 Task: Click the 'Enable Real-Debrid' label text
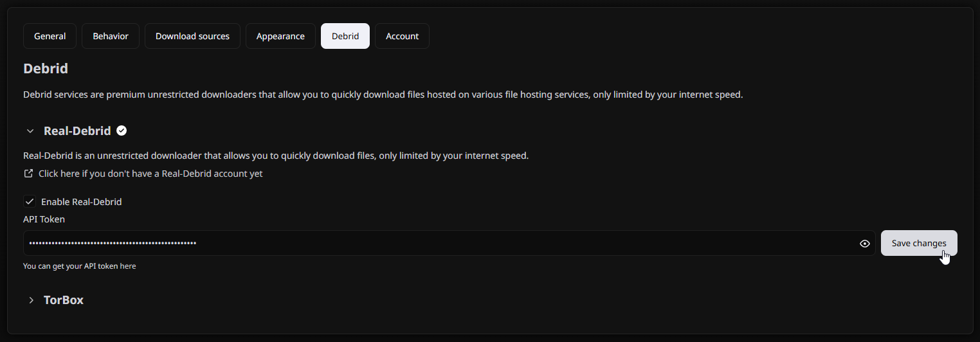click(82, 202)
